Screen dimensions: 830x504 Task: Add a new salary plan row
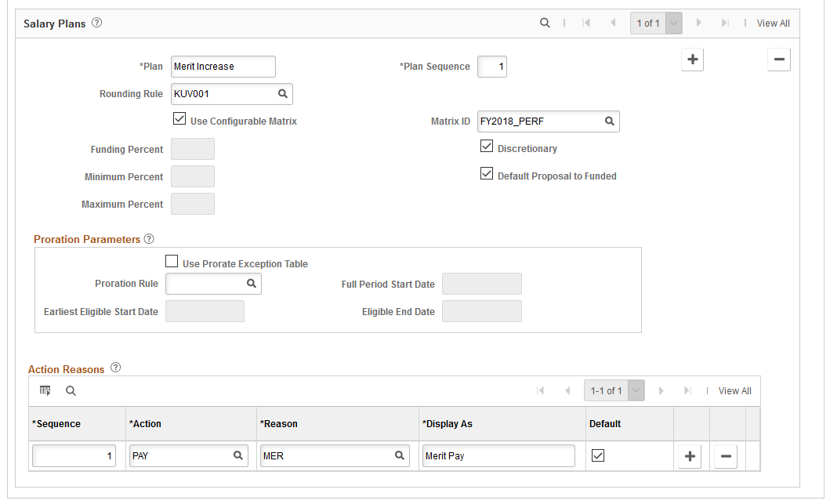click(692, 60)
